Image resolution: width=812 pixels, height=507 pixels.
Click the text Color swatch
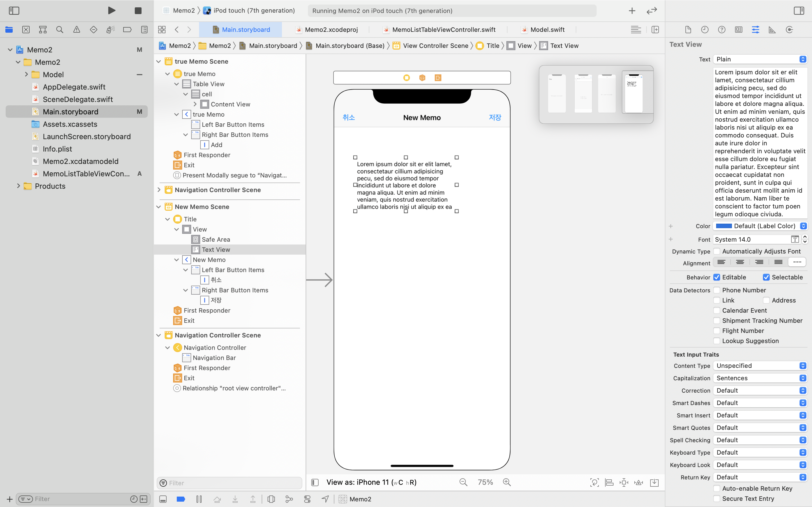(x=724, y=226)
